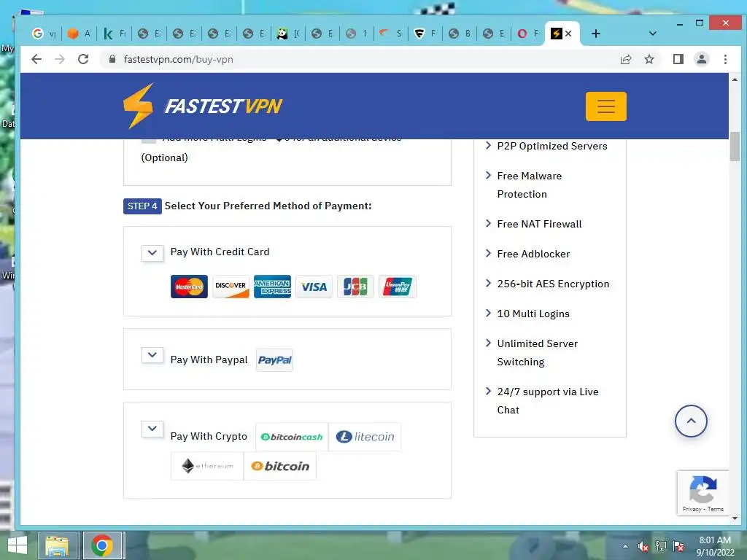The height and width of the screenshot is (560, 747).
Task: Open the tab search dropdown arrow
Action: pyautogui.click(x=653, y=34)
